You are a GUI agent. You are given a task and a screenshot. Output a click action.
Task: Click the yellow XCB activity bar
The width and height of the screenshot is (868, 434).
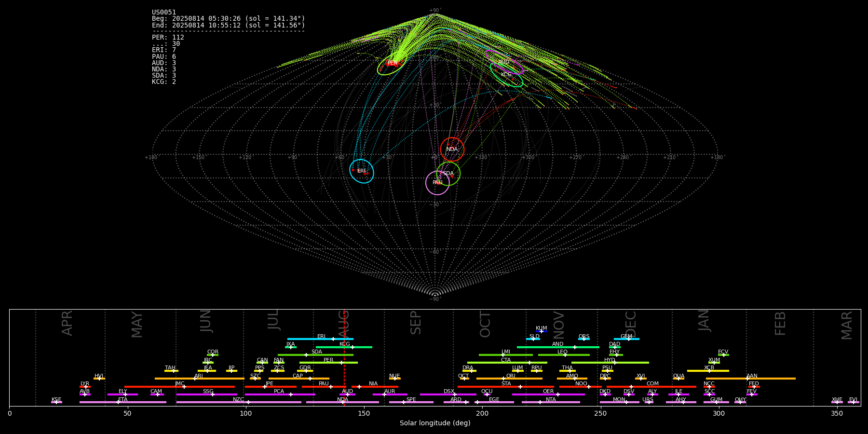tap(708, 371)
